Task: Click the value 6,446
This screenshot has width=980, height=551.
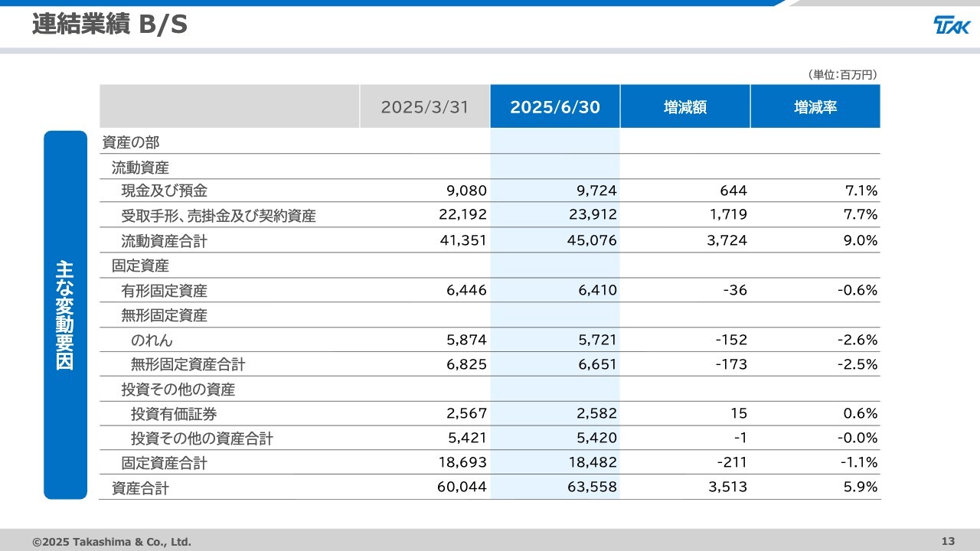Action: click(x=467, y=291)
